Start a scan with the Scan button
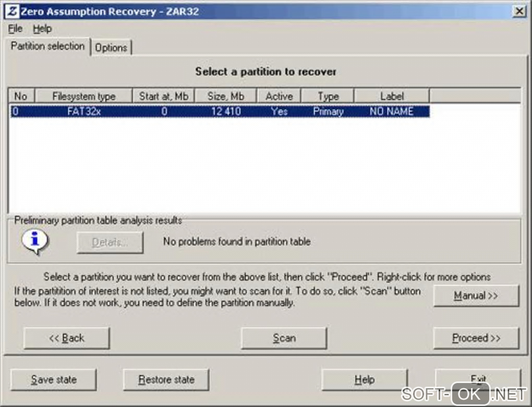532x407 pixels. 284,338
